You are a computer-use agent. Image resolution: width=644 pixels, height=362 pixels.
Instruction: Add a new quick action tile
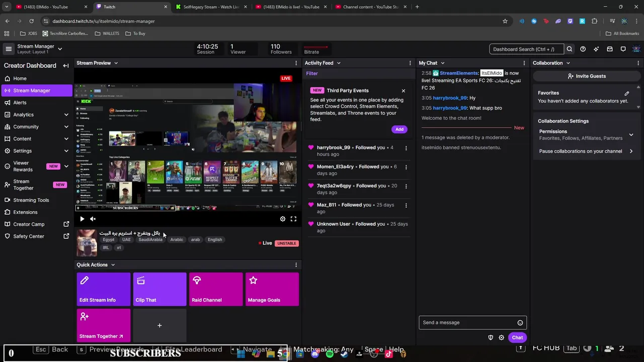point(159,325)
